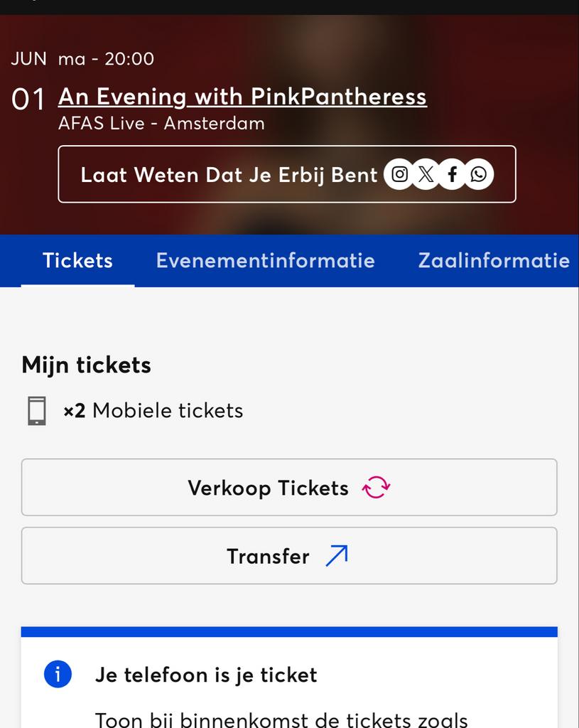The height and width of the screenshot is (728, 579).
Task: Share event on Facebook
Action: tap(451, 173)
